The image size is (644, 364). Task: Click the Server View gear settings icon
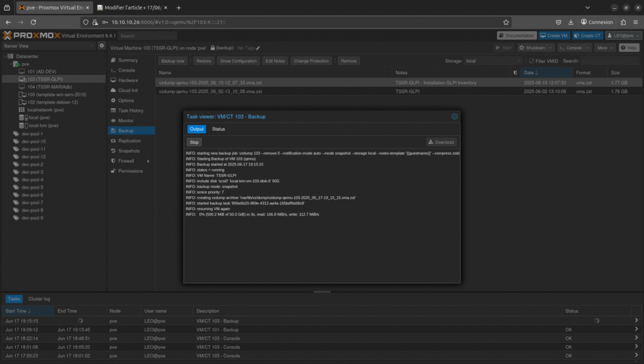pos(102,46)
